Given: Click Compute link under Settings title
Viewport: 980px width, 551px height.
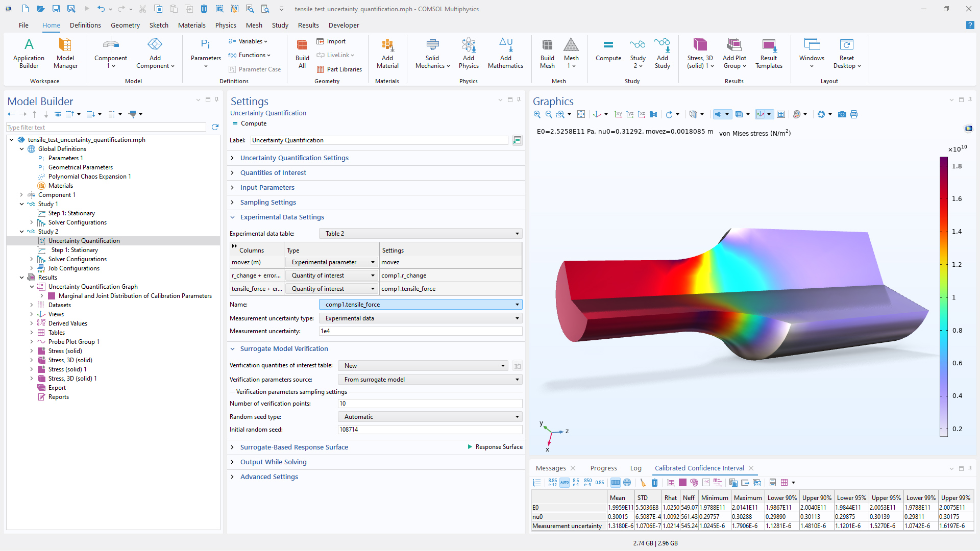Looking at the screenshot, I should [x=253, y=123].
